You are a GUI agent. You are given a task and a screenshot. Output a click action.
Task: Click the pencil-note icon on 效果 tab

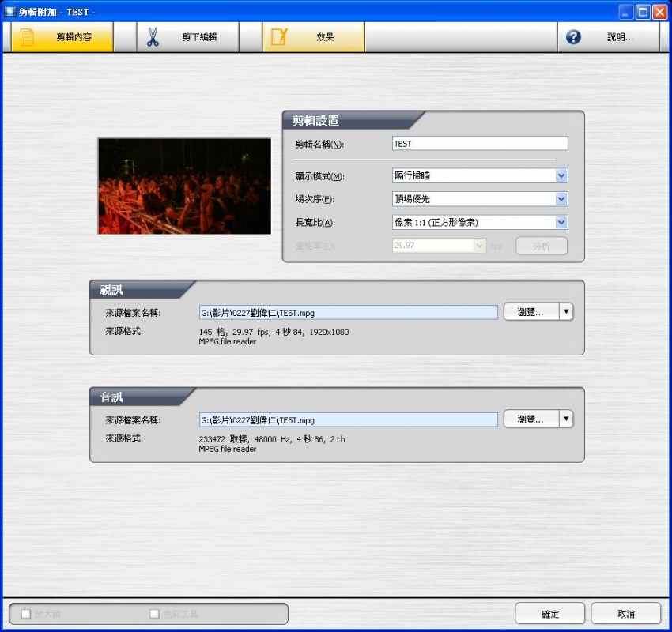pyautogui.click(x=278, y=37)
